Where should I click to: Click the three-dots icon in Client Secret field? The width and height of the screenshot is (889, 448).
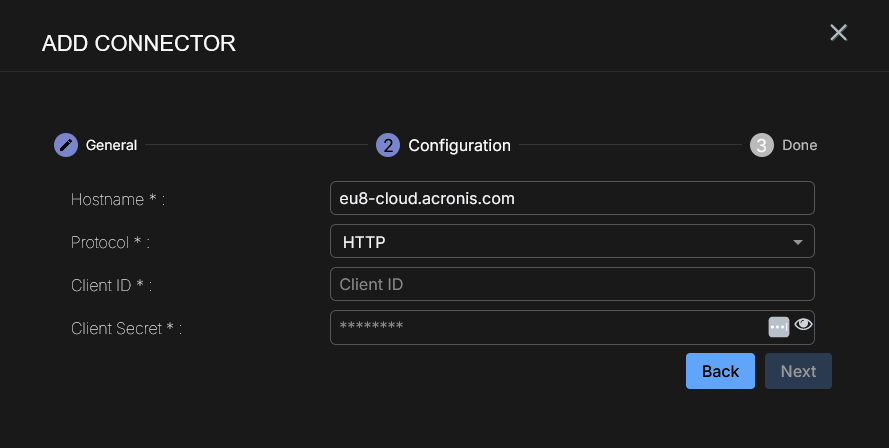779,327
